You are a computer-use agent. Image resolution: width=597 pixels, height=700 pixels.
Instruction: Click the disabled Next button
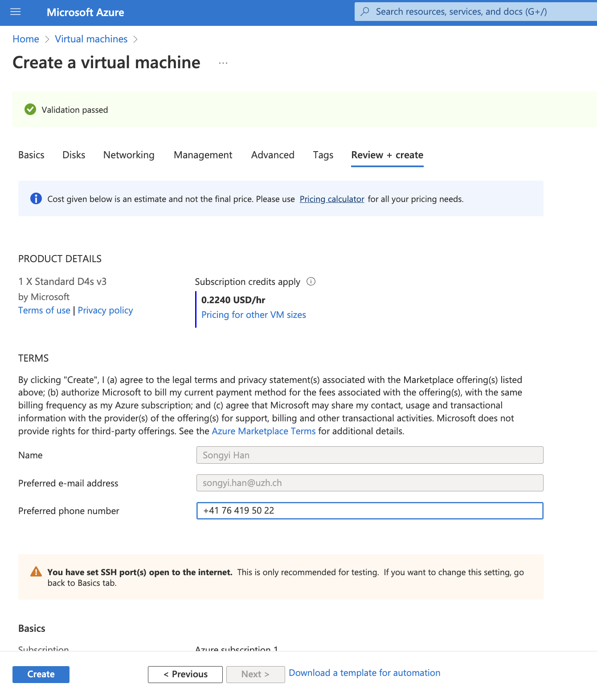(x=256, y=674)
